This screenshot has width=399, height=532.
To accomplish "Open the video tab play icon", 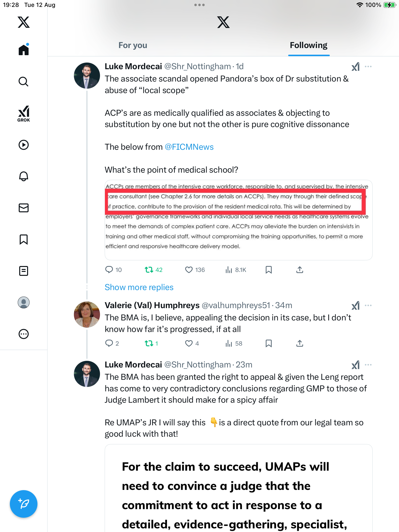I will tap(24, 145).
